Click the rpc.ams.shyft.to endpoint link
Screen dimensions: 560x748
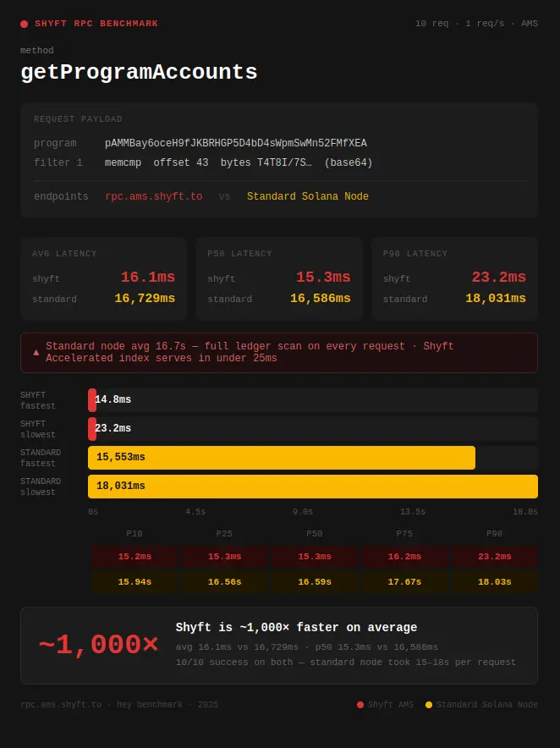coord(154,196)
